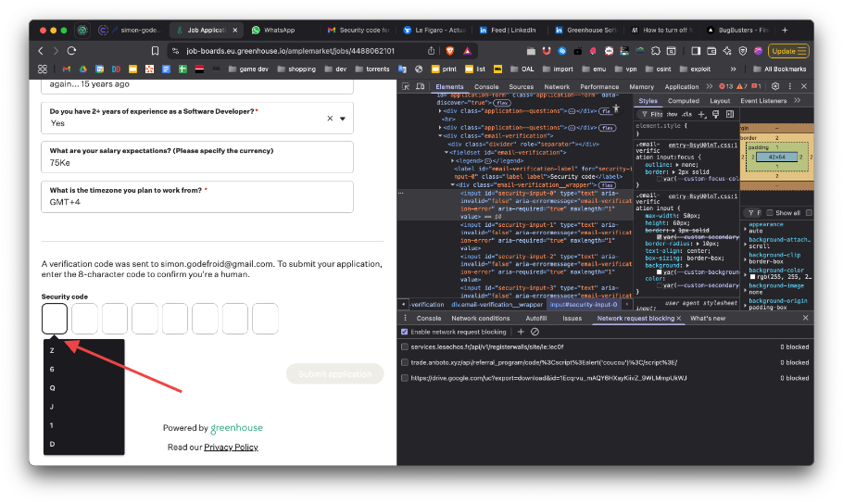This screenshot has width=843, height=504.
Task: Click the Submit application button
Action: pos(334,374)
